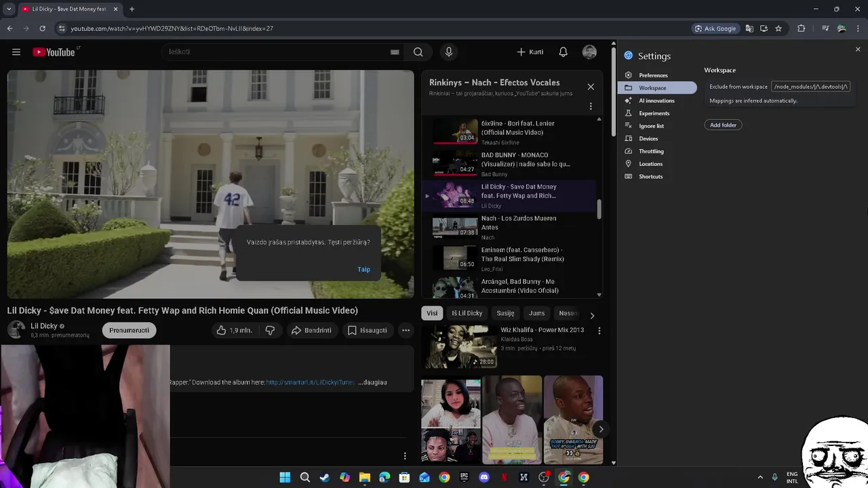The image size is (868, 488).
Task: View site information icon in address bar
Action: [62, 28]
